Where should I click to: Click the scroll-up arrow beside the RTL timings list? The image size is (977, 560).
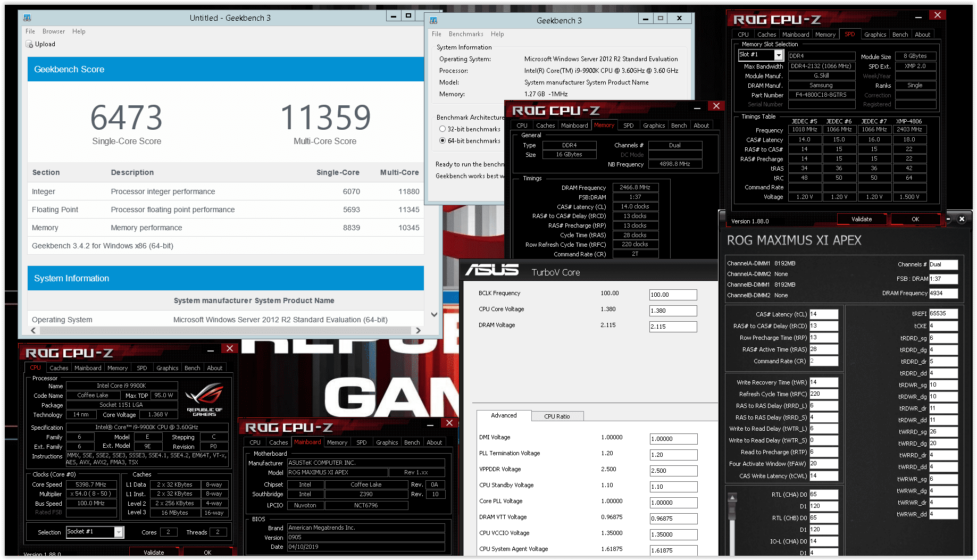click(732, 498)
